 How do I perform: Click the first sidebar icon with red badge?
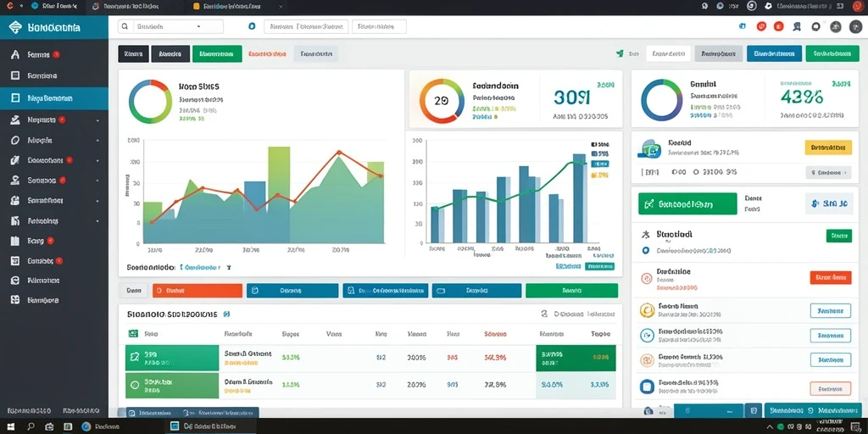pos(15,55)
